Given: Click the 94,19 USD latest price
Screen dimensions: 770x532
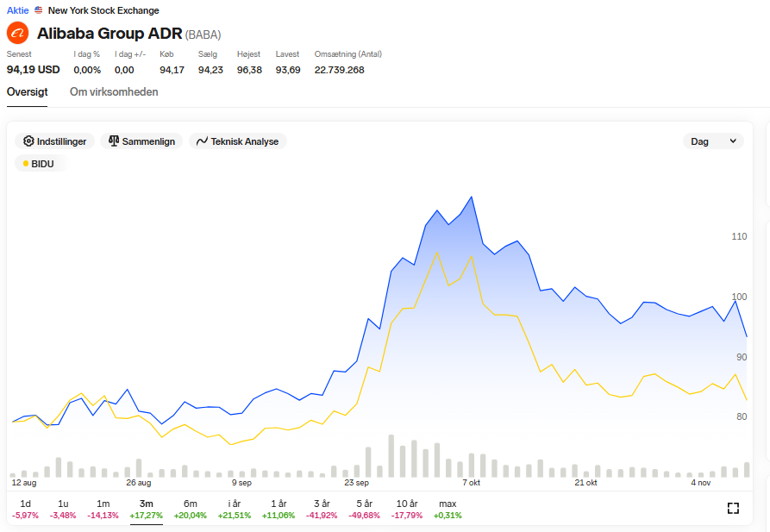Looking at the screenshot, I should point(33,70).
